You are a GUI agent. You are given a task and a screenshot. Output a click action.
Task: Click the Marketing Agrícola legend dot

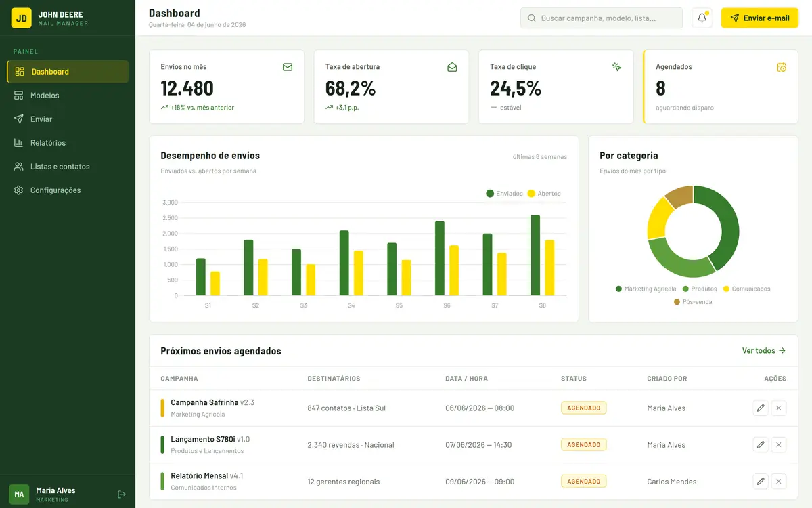[618, 289]
